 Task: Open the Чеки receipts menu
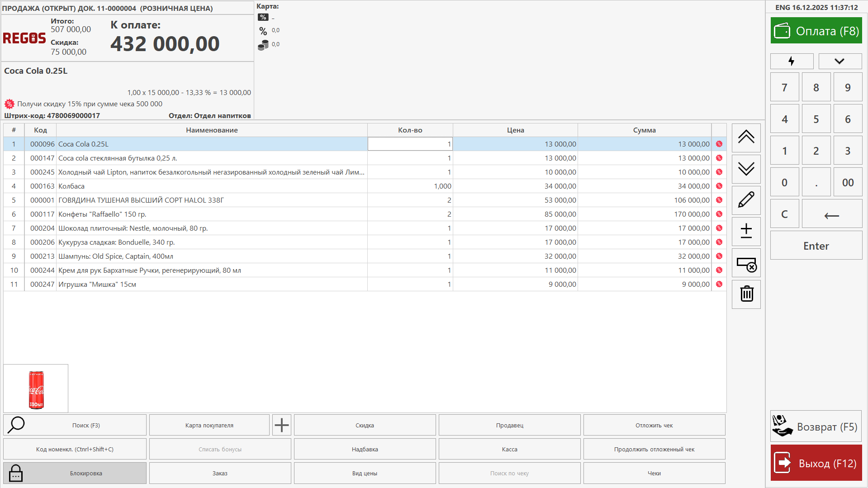tap(654, 473)
